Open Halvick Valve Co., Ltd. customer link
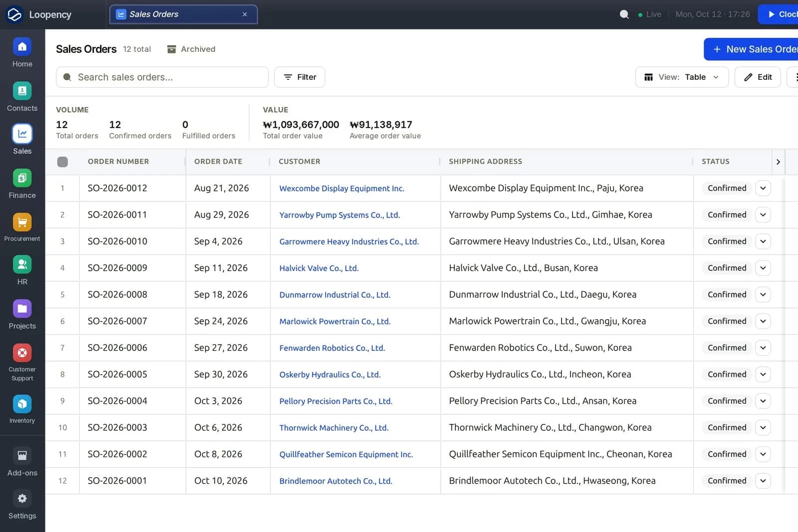798x532 pixels. tap(319, 268)
